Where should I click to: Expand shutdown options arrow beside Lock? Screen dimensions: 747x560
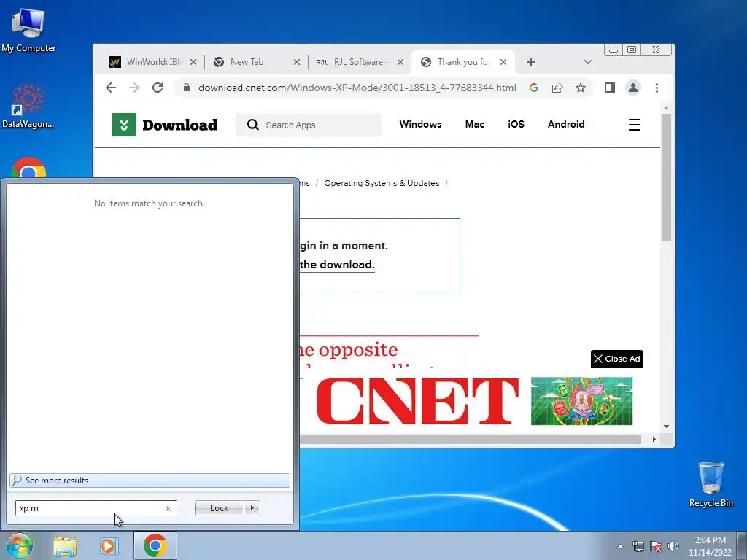[x=252, y=508]
